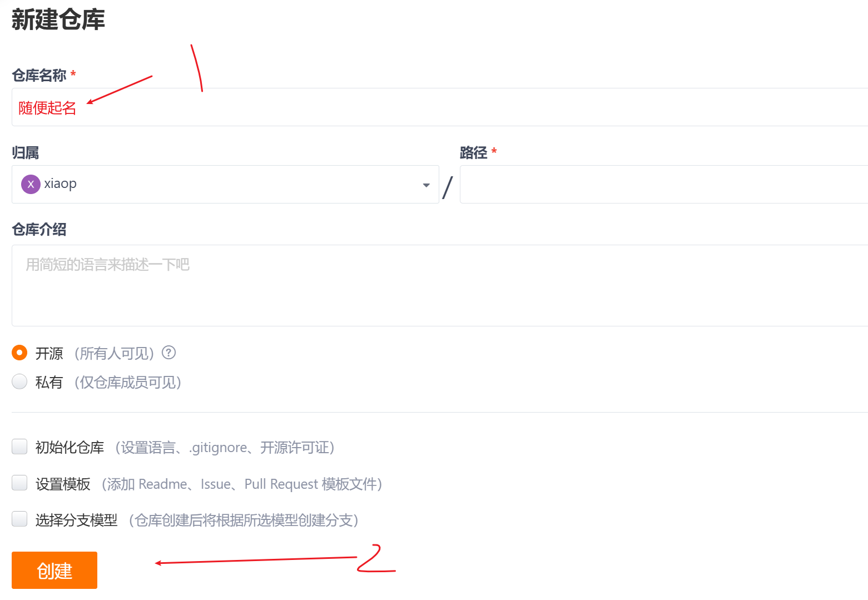
Task: Open the 归属 owner dropdown arrow
Action: (x=426, y=185)
